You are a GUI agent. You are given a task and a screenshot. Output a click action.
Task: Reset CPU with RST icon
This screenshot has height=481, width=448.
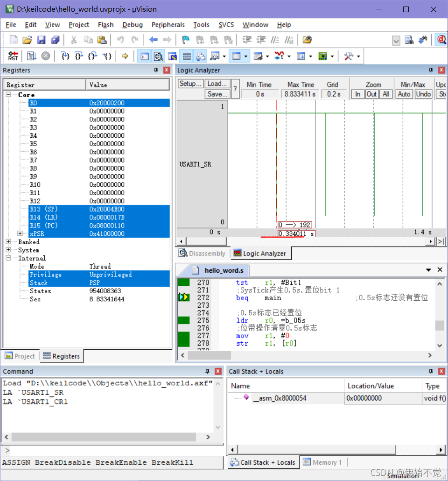pos(13,56)
